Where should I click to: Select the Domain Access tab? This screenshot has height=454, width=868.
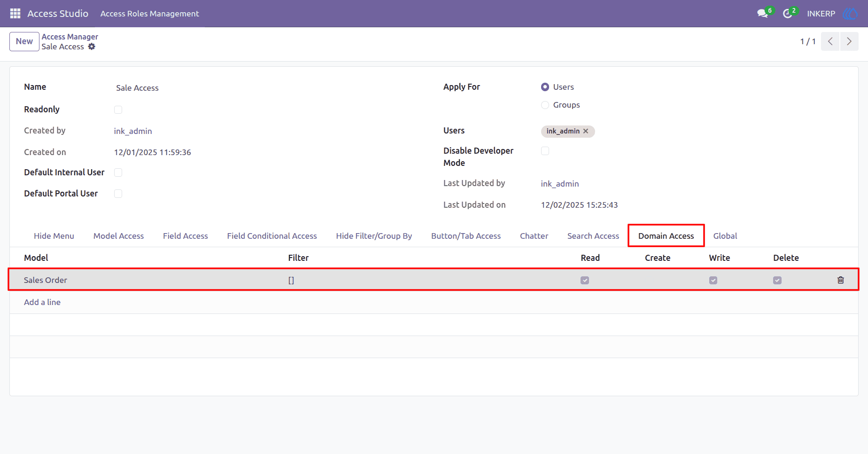pyautogui.click(x=666, y=236)
